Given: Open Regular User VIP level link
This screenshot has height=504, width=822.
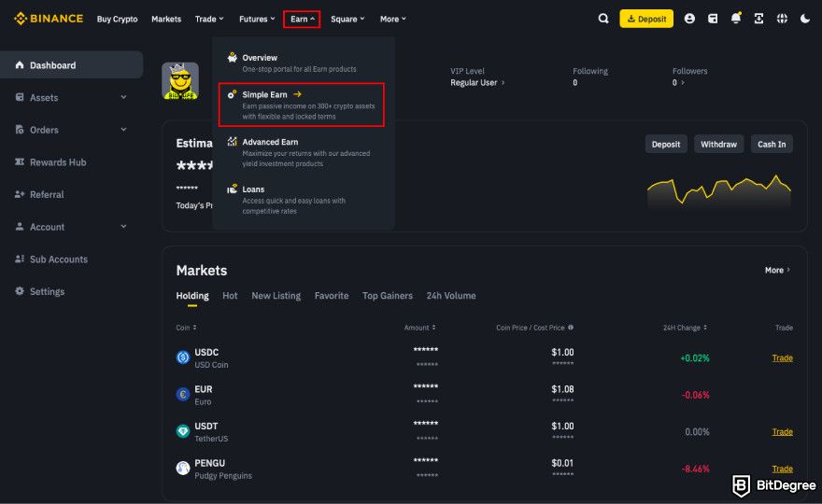Looking at the screenshot, I should click(477, 82).
